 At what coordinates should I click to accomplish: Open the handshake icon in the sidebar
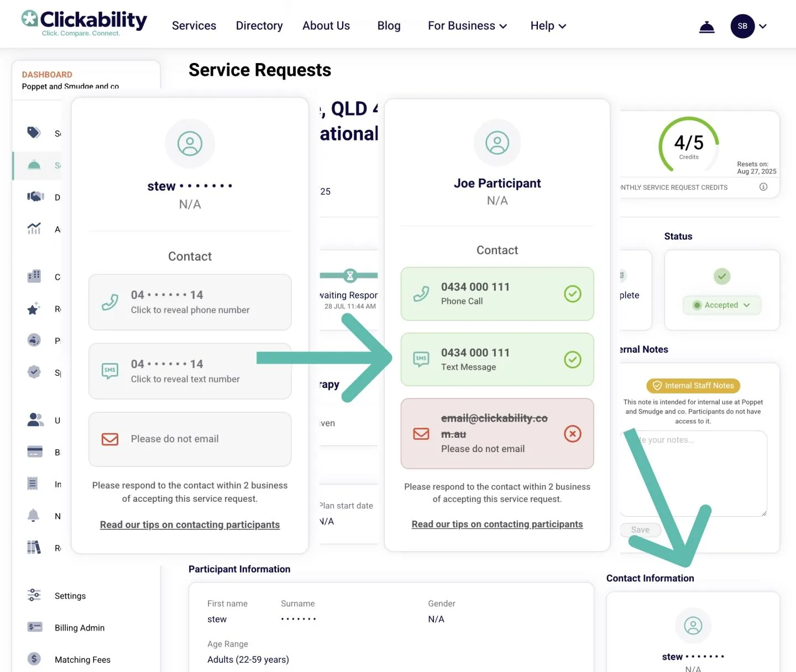(35, 197)
